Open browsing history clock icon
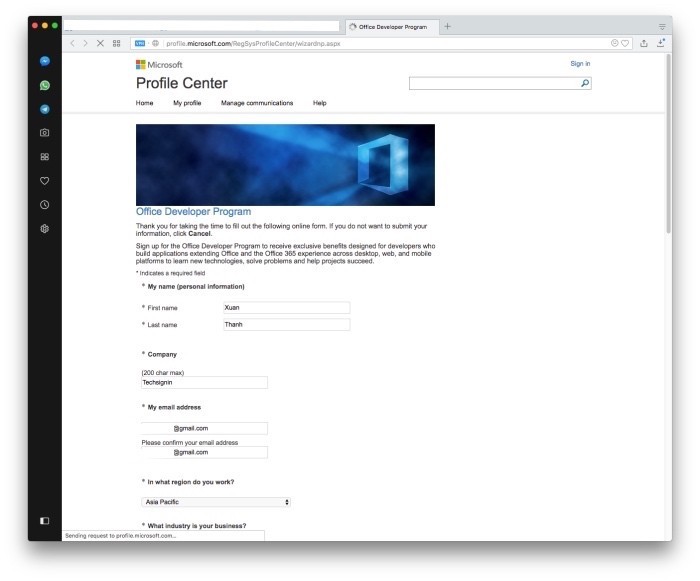This screenshot has width=700, height=581. 45,205
